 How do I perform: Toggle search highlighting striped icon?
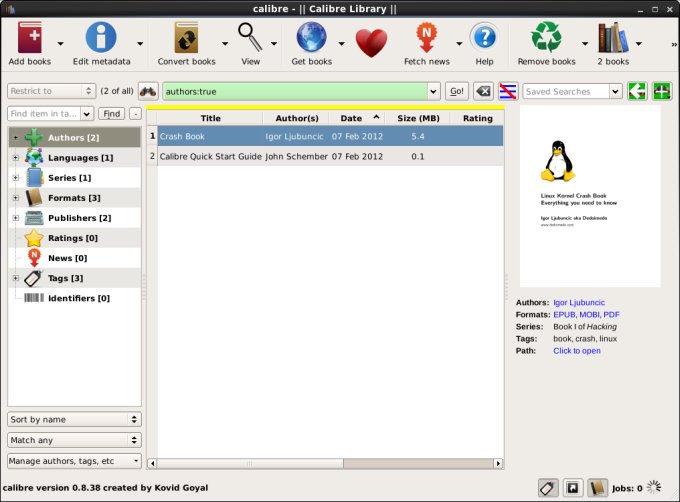click(508, 91)
